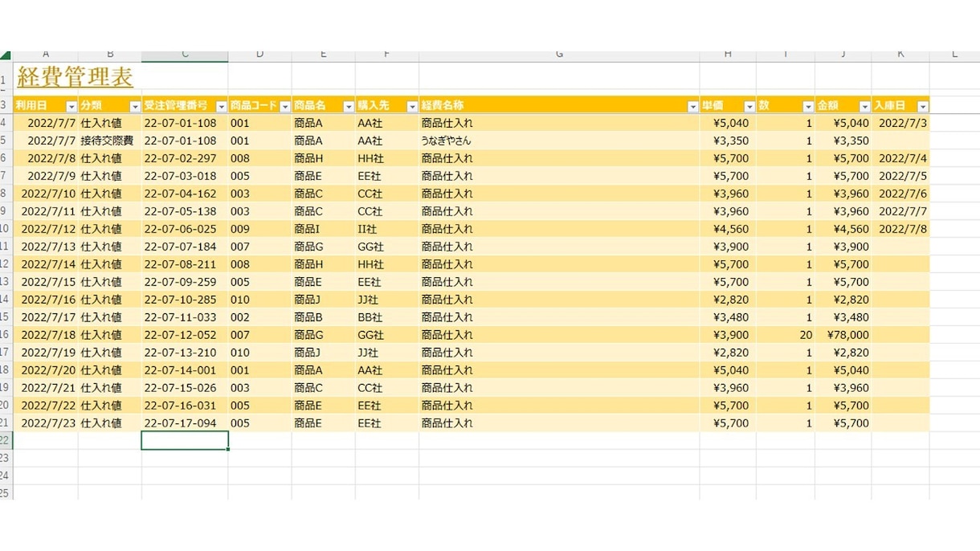980x551 pixels.
Task: Open the 分類 filter dropdown arrow
Action: point(135,107)
